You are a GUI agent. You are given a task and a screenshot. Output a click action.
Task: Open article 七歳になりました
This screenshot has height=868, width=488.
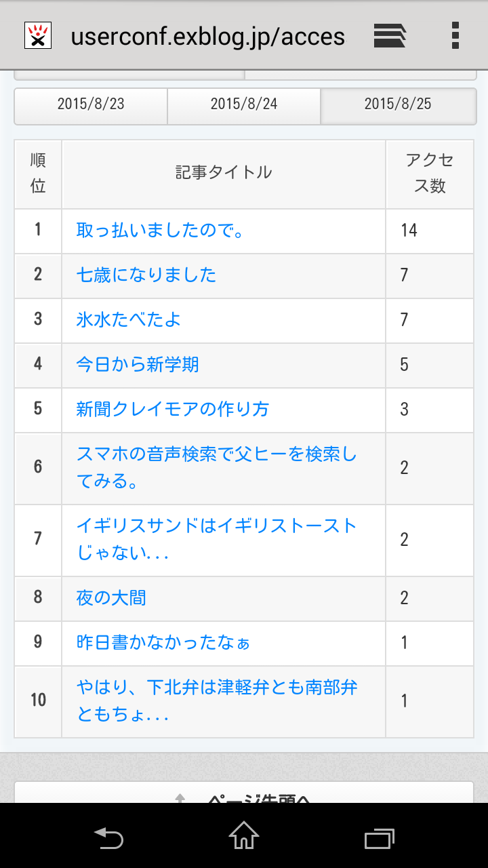point(146,275)
